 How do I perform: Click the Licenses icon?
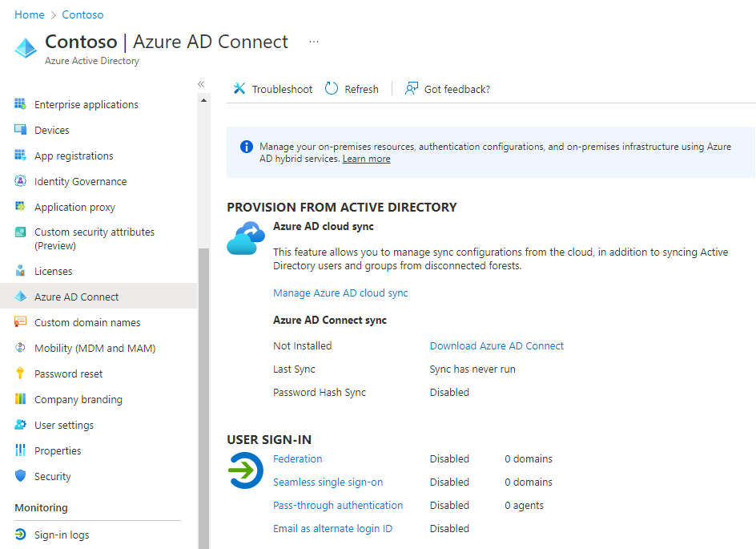tap(20, 271)
